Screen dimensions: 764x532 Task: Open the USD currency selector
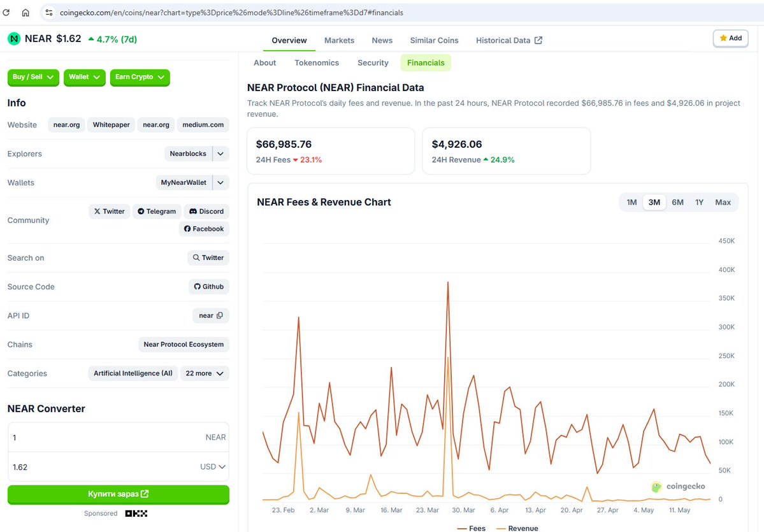click(213, 467)
